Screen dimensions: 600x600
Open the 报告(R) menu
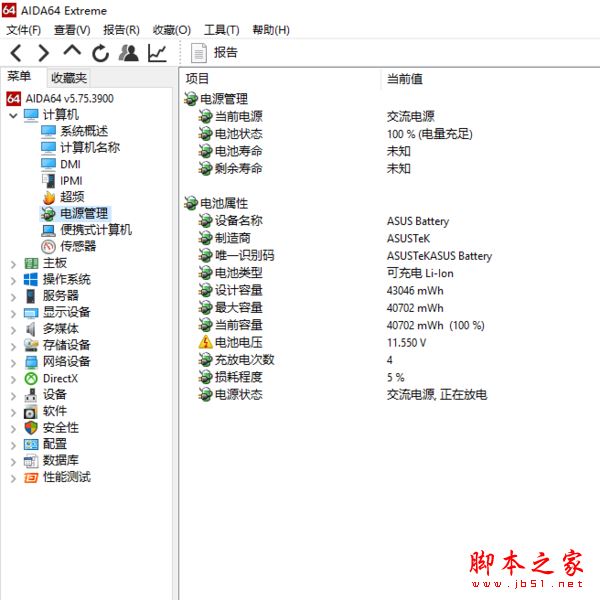click(121, 30)
